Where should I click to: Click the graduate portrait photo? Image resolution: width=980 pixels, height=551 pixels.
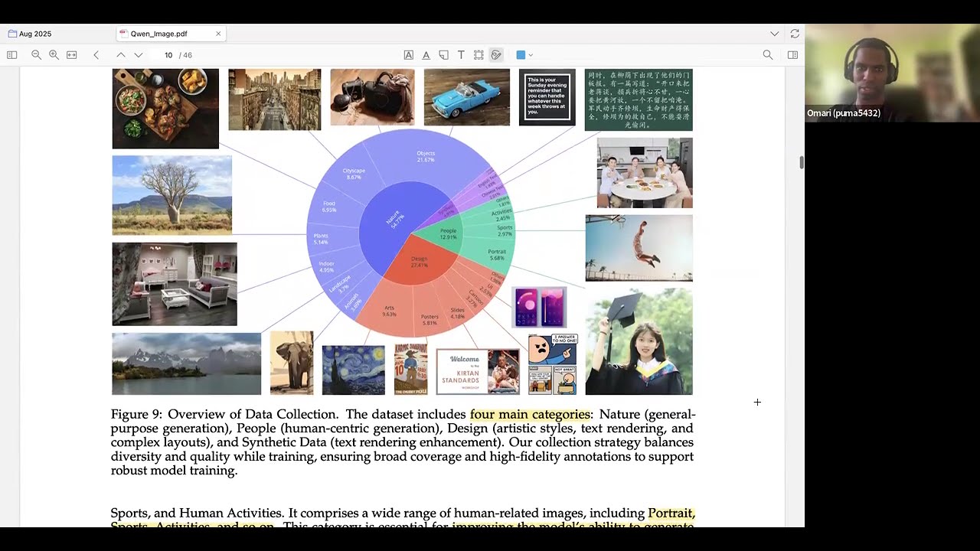pyautogui.click(x=639, y=341)
